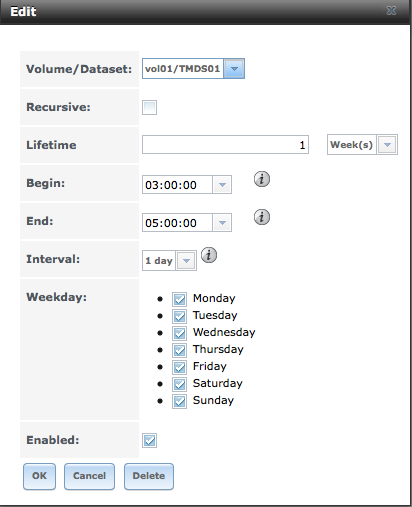This screenshot has width=412, height=507.
Task: Disable the Enabled checkbox
Action: 149,440
